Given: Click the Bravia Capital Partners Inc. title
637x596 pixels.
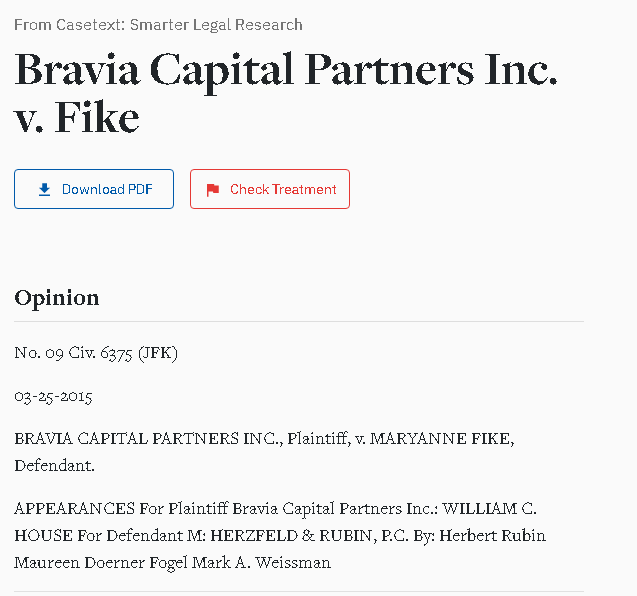Looking at the screenshot, I should click(286, 70).
